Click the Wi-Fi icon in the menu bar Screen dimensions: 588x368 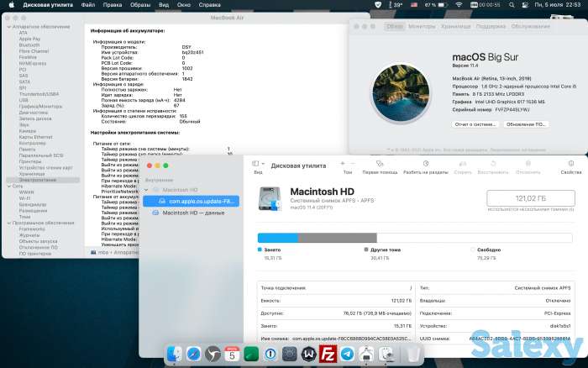click(459, 5)
